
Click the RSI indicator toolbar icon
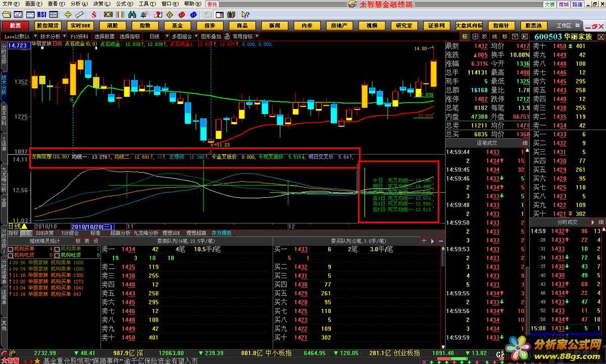(x=41, y=14)
